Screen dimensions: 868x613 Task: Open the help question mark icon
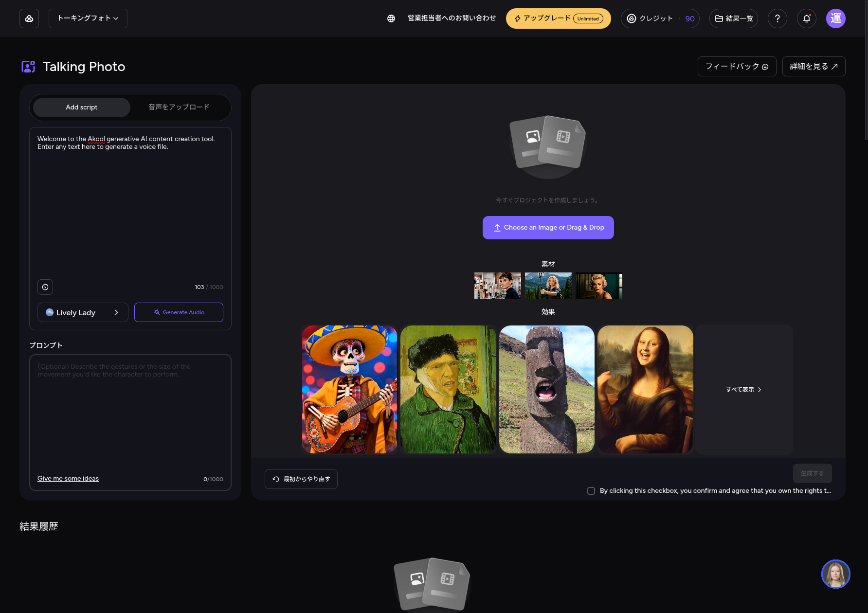777,18
